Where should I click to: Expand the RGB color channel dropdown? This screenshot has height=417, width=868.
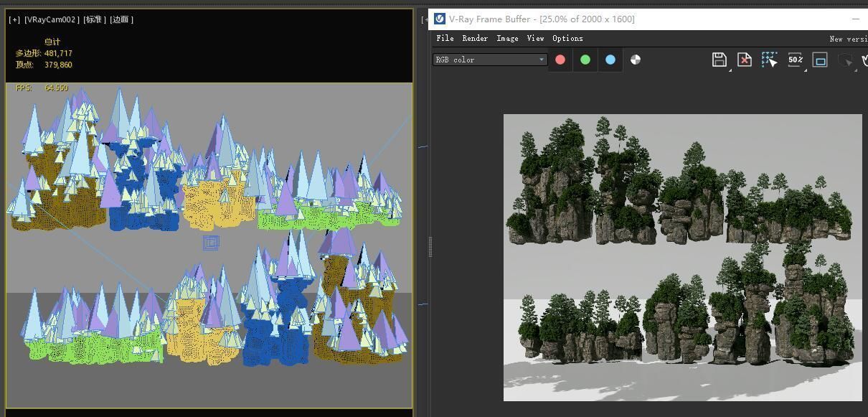pos(490,60)
